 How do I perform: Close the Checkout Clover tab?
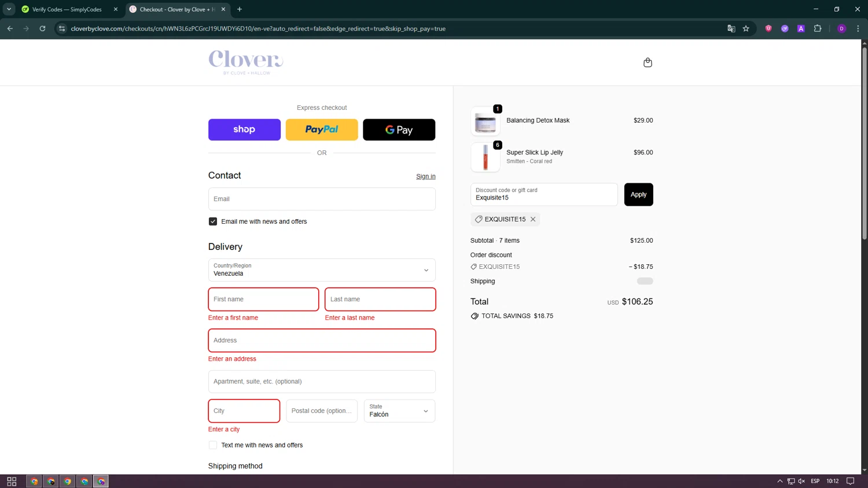(223, 9)
